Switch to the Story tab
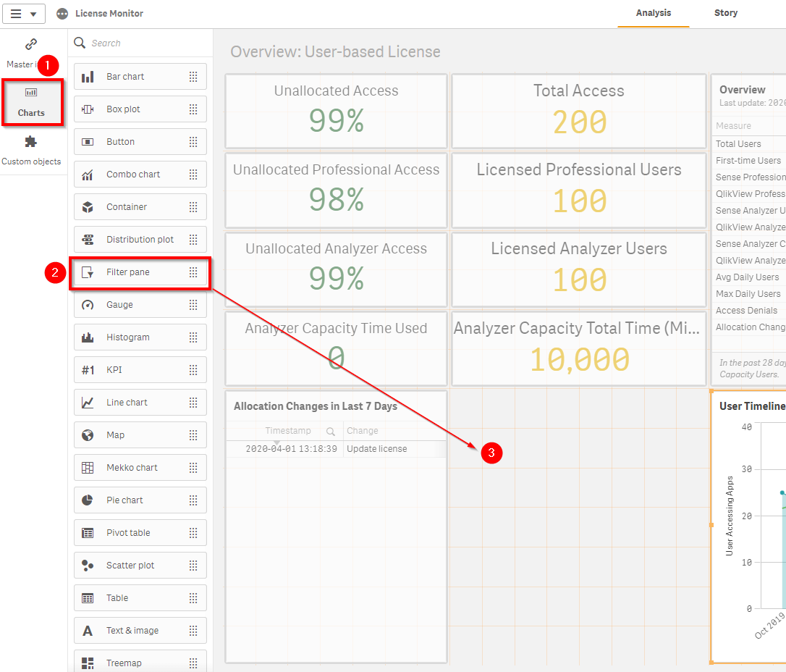The width and height of the screenshot is (786, 672). tap(726, 12)
